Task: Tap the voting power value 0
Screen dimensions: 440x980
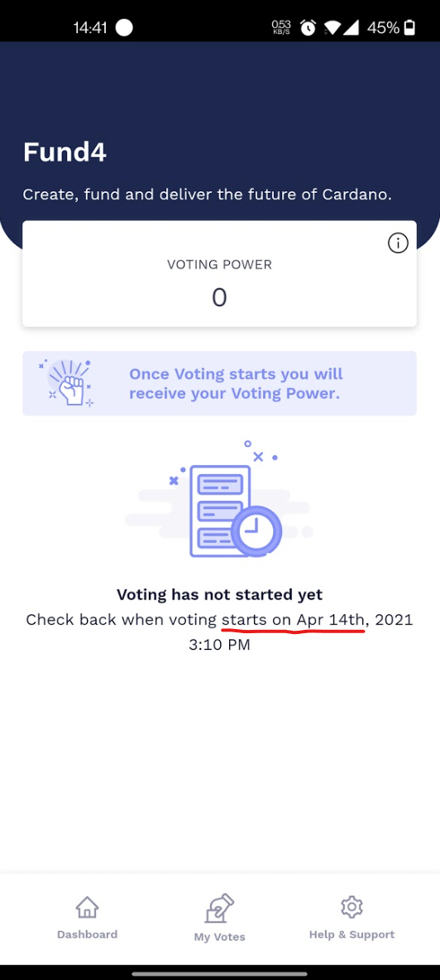Action: click(219, 297)
